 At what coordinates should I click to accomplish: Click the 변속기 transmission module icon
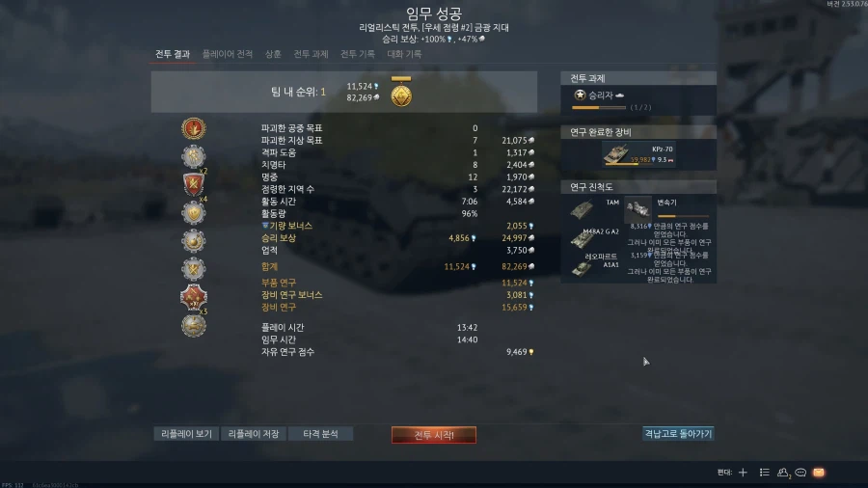coord(637,209)
